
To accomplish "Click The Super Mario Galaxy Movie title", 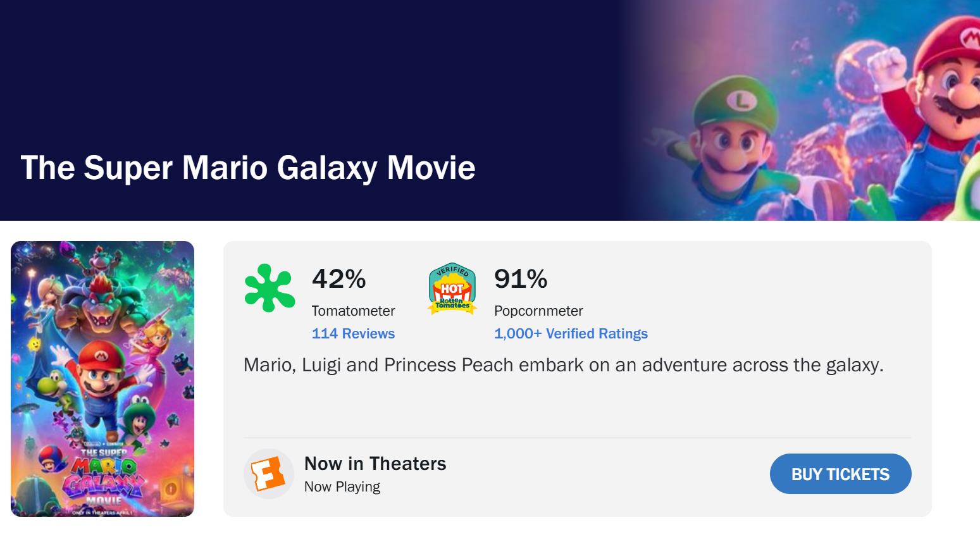I will (248, 168).
